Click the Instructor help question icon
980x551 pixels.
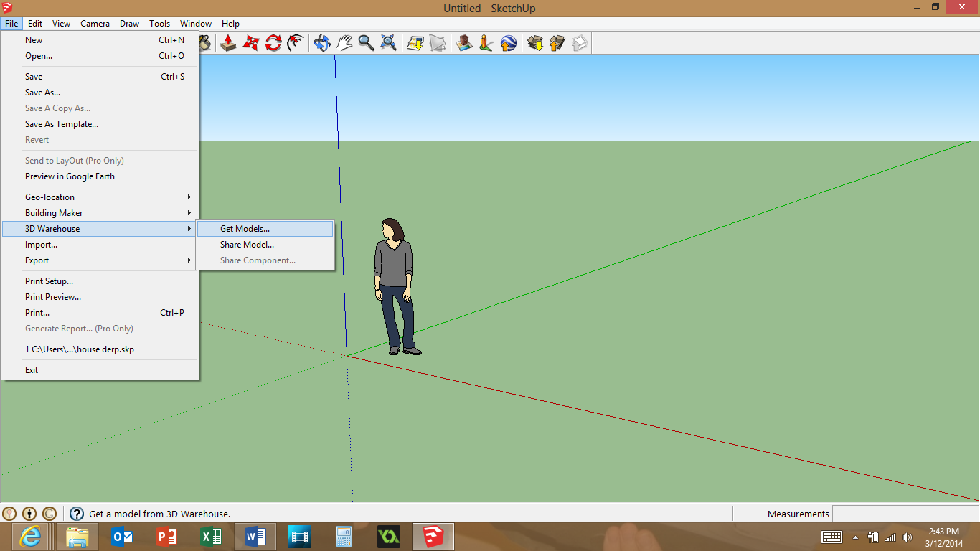[x=77, y=514]
